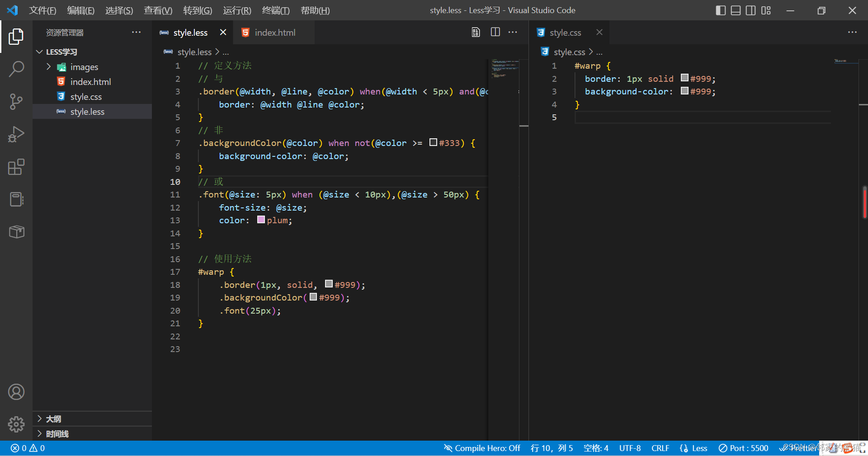This screenshot has width=868, height=456.
Task: Open the 转到(G) menu
Action: (198, 10)
